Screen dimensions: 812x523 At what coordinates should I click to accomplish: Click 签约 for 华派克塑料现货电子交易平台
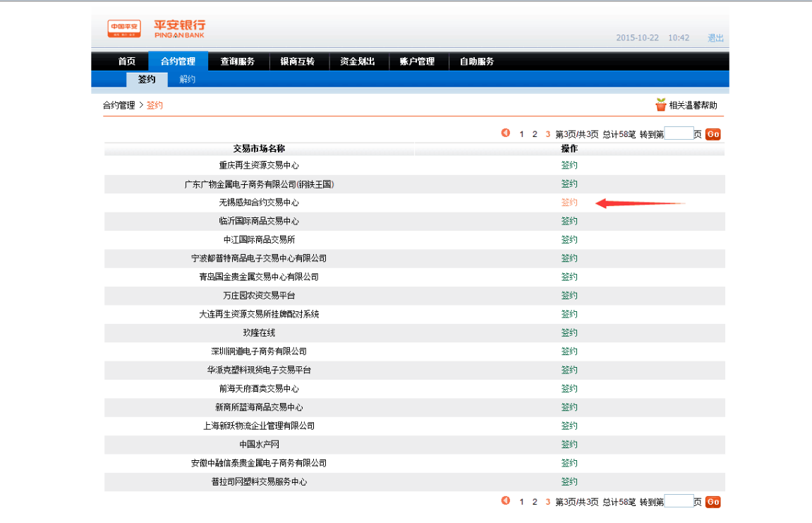(x=569, y=370)
